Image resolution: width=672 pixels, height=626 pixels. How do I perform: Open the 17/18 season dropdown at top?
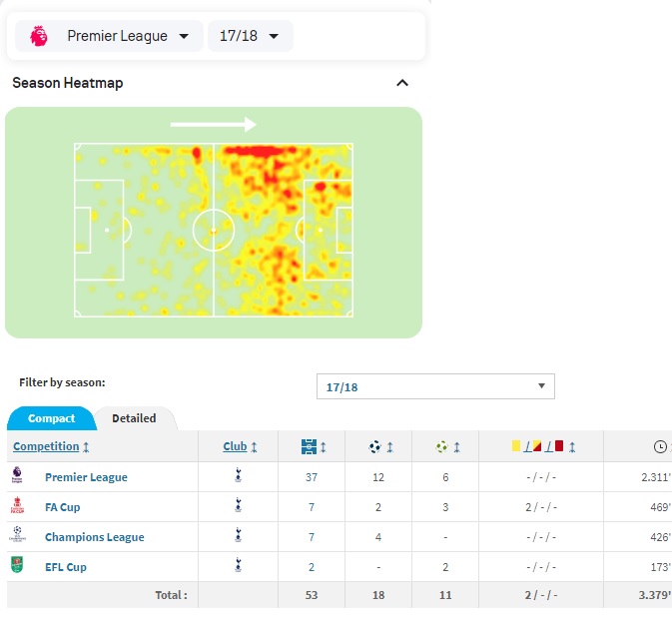(250, 36)
